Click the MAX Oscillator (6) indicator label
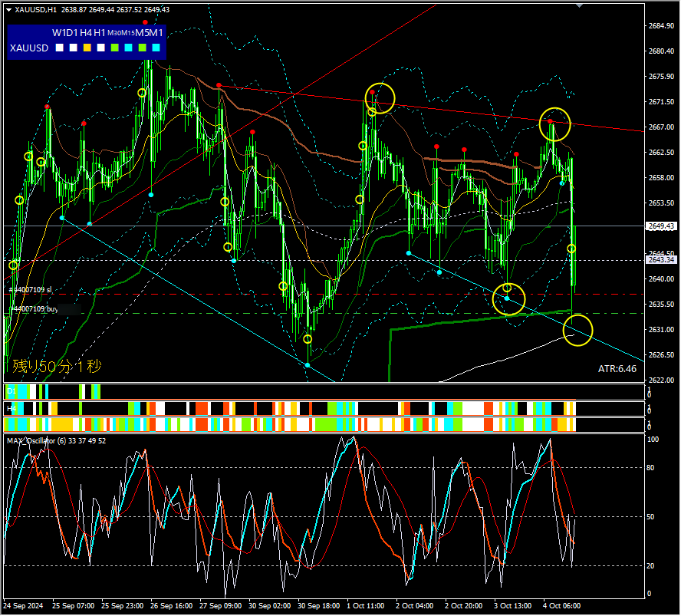 pyautogui.click(x=57, y=441)
